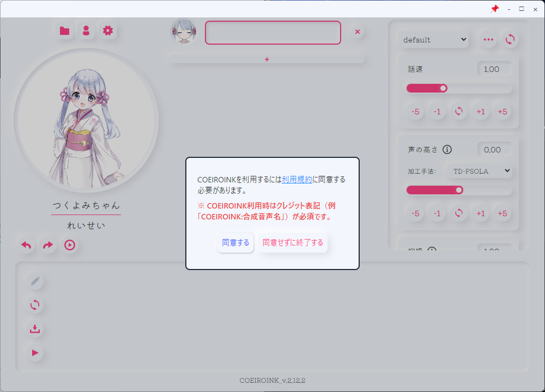Screen dimensions: 545x392
Task: Select the character name つくよみちゃん
Action: click(x=86, y=206)
